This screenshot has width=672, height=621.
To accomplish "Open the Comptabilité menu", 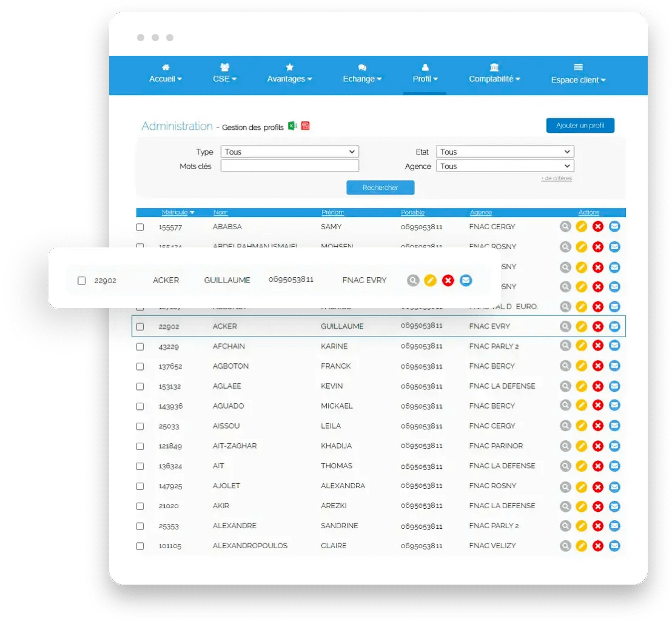I will (494, 74).
